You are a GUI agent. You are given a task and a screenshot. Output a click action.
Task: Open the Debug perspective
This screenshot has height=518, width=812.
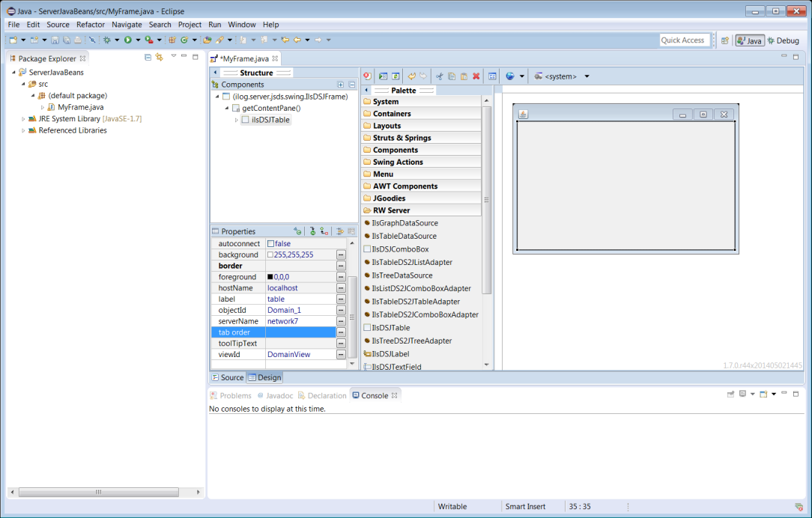tap(783, 40)
